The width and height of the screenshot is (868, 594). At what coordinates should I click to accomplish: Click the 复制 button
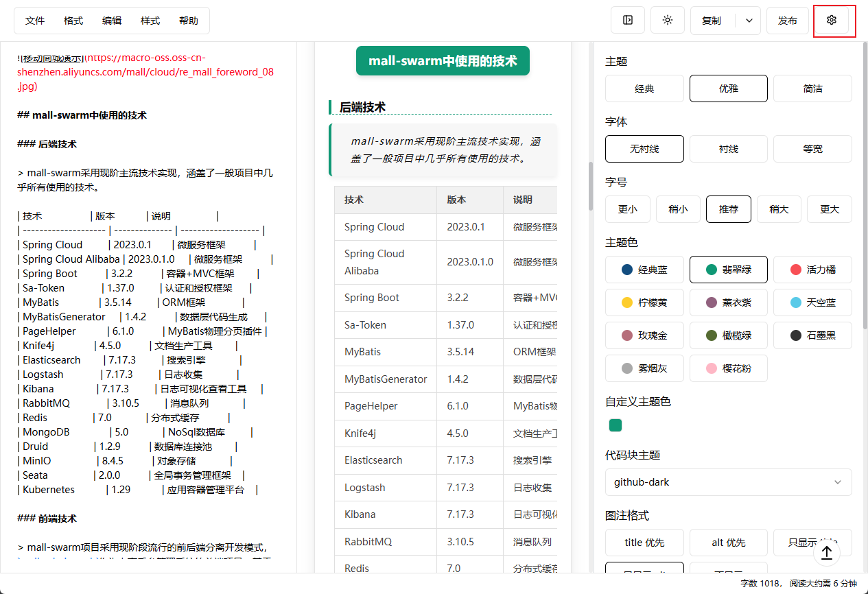712,21
